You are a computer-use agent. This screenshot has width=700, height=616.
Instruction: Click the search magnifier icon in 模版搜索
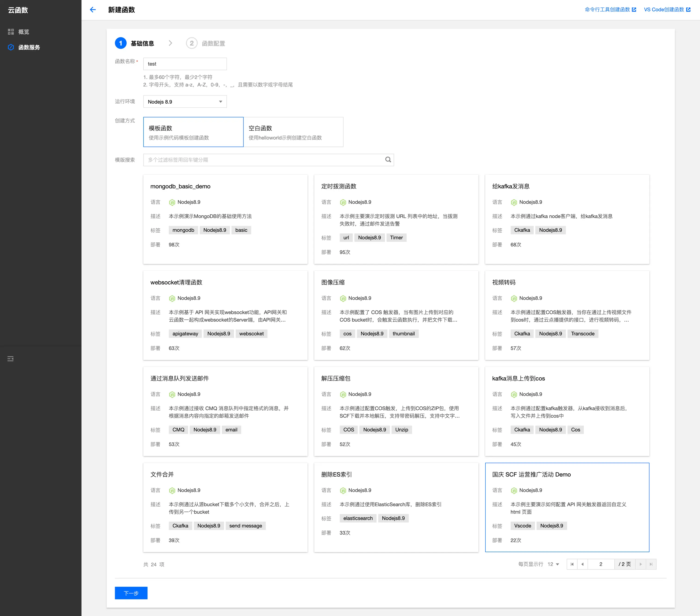388,160
